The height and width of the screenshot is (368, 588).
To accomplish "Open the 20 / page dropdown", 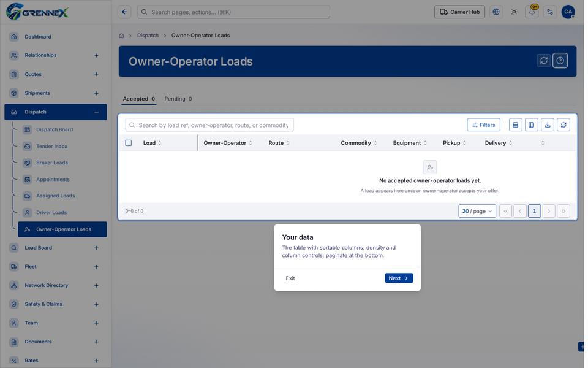I will tap(477, 211).
